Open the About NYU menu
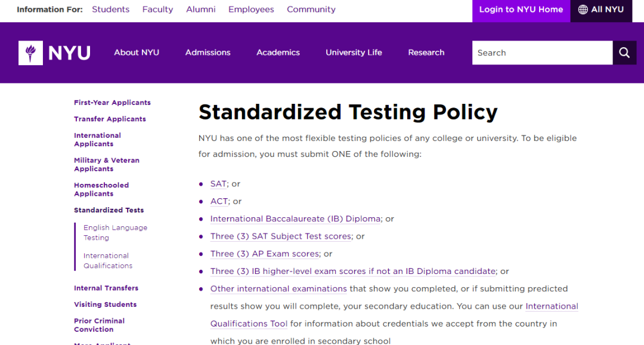644x345 pixels. tap(137, 53)
